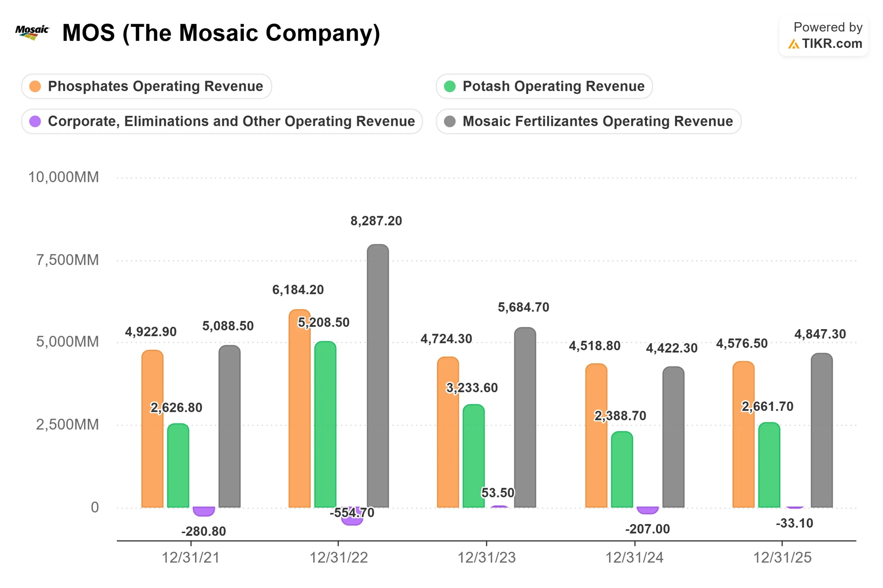Image resolution: width=883 pixels, height=588 pixels.
Task: Click the purple Corporate bar for 12/31/21
Action: click(x=204, y=511)
